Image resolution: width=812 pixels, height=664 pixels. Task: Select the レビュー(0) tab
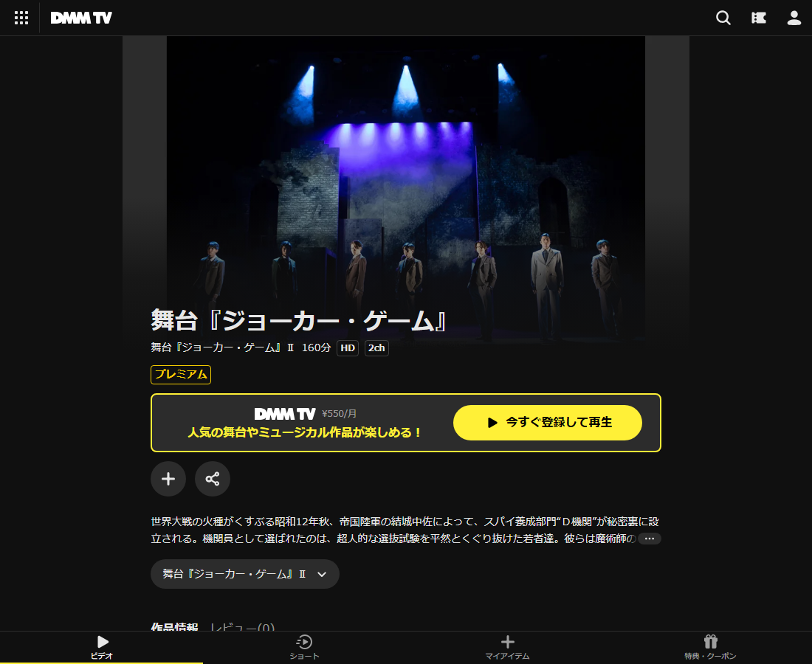[242, 626]
